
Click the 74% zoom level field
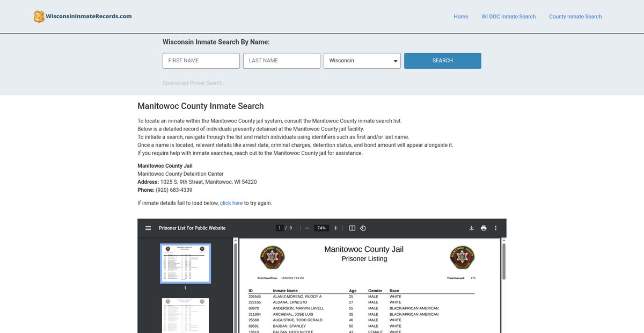point(321,228)
